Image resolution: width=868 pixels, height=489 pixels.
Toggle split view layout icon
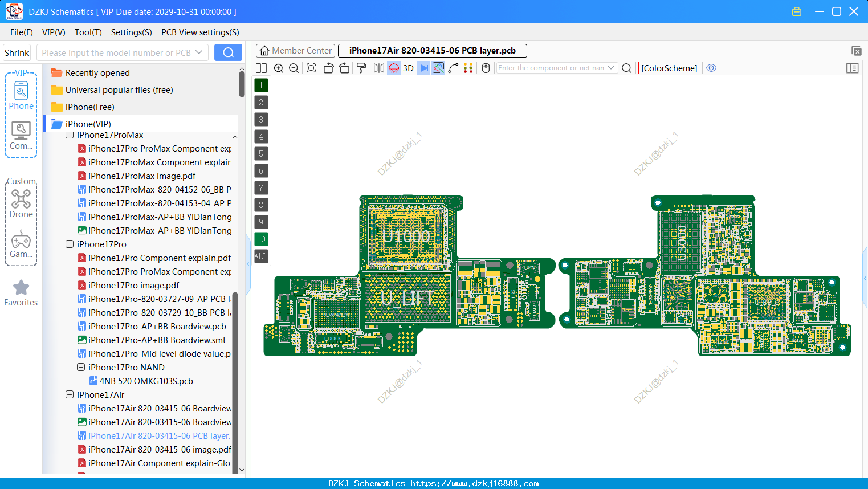tap(261, 68)
